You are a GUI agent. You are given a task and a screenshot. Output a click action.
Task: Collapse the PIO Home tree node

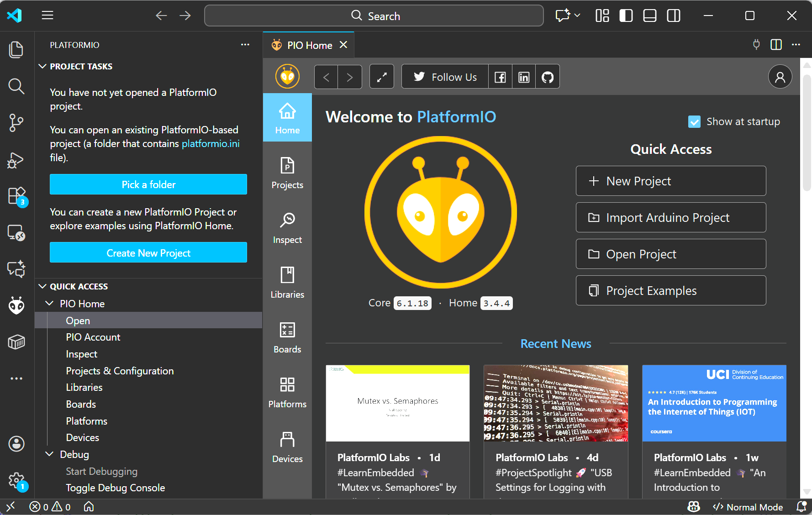[49, 304]
